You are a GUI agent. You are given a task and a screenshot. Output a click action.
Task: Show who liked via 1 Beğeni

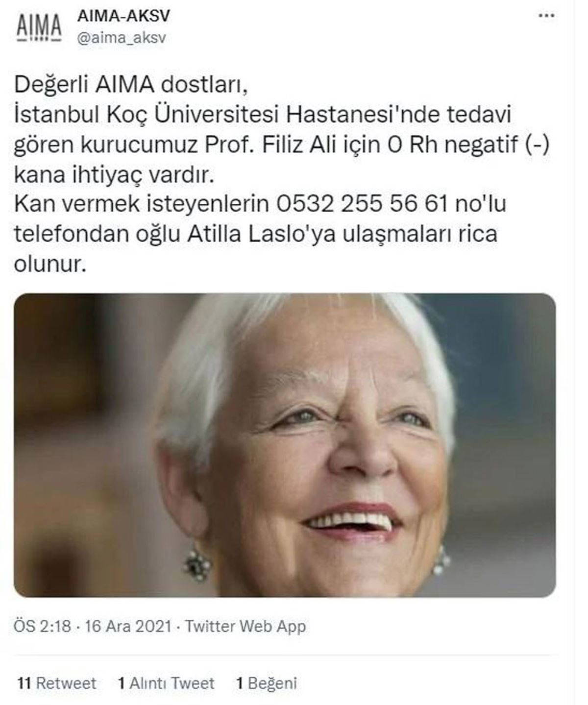267,683
